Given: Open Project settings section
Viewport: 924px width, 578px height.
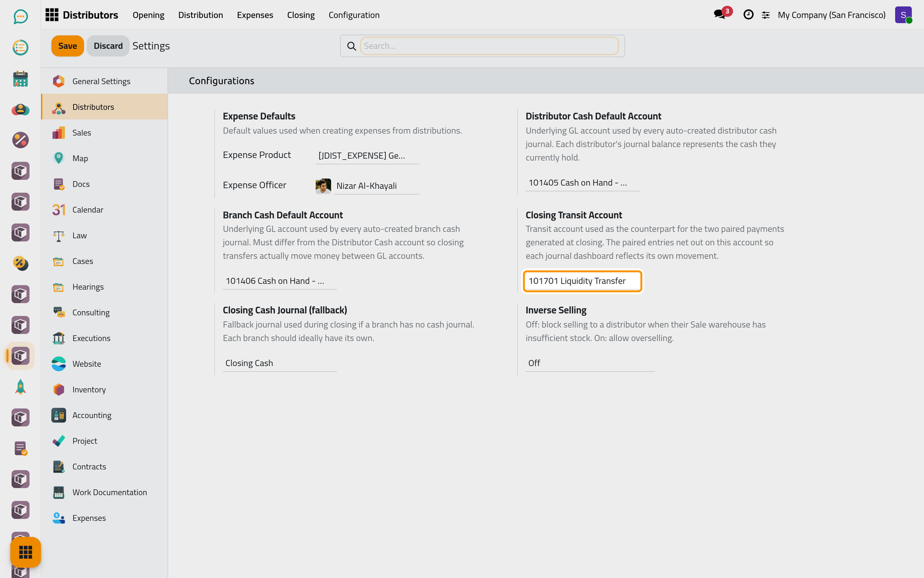Looking at the screenshot, I should point(104,441).
